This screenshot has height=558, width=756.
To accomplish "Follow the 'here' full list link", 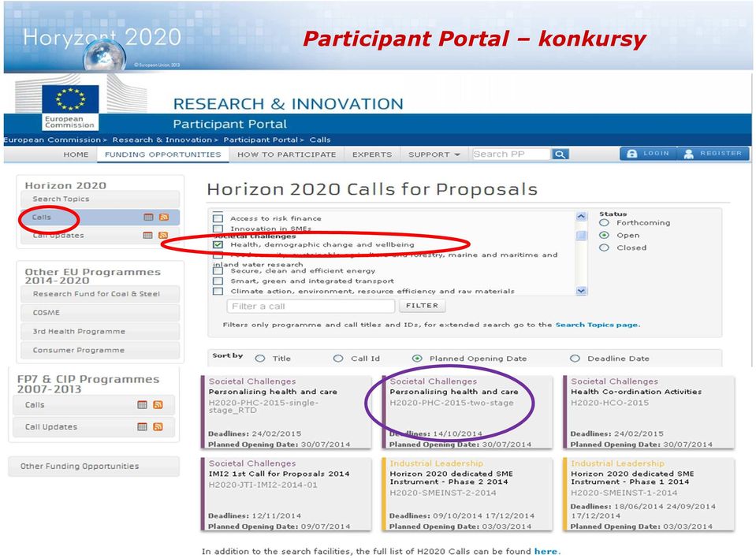I will click(x=546, y=551).
